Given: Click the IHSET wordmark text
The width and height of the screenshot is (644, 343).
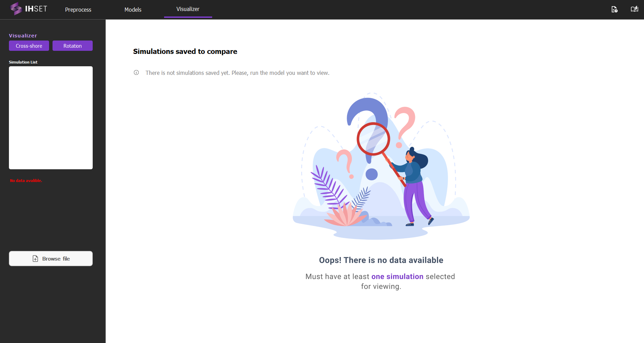Looking at the screenshot, I should [36, 9].
